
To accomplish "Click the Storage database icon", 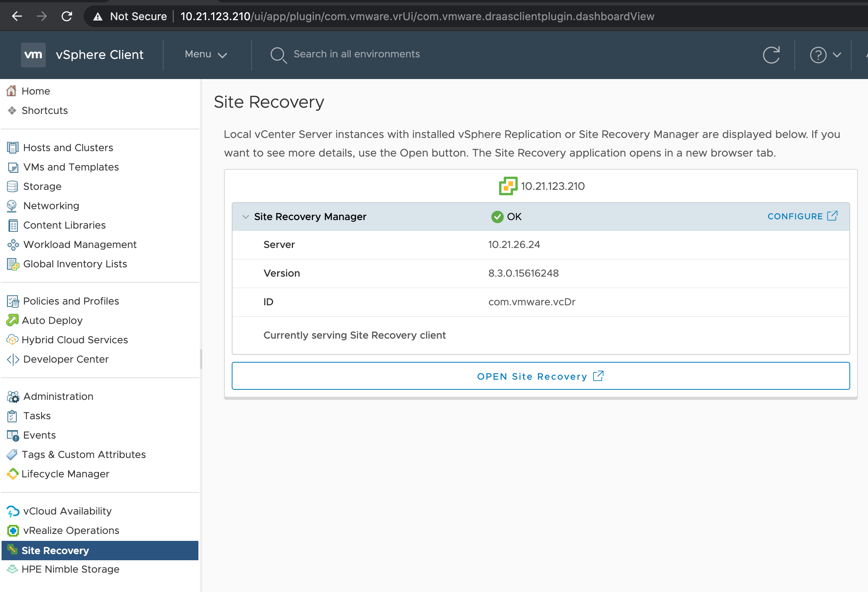I will pyautogui.click(x=13, y=186).
